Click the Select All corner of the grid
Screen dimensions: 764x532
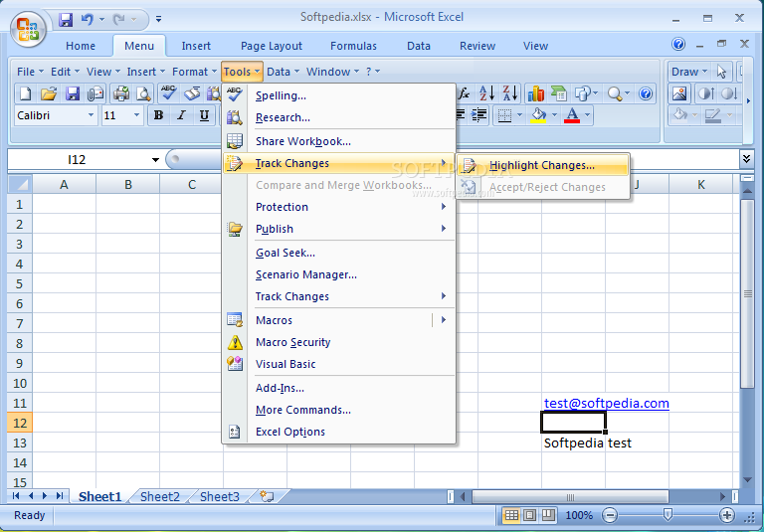[20, 184]
